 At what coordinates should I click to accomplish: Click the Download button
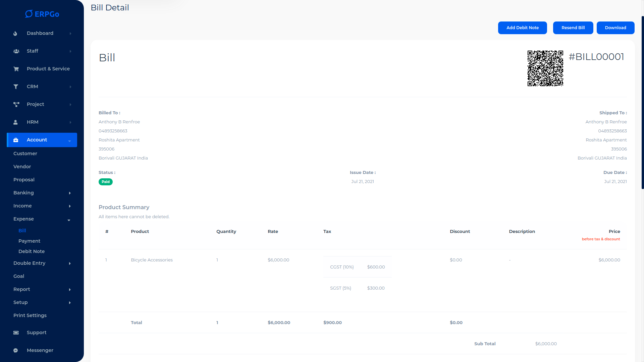click(x=615, y=28)
